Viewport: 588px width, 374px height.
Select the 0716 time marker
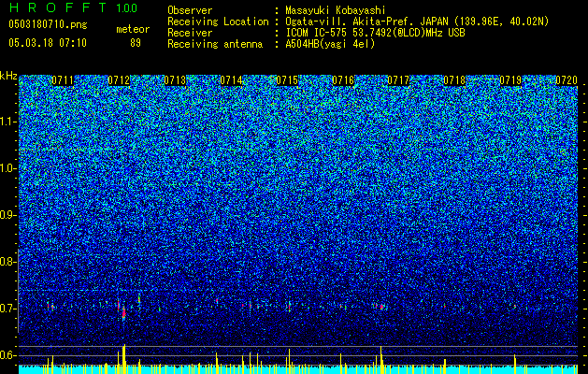[x=343, y=80]
